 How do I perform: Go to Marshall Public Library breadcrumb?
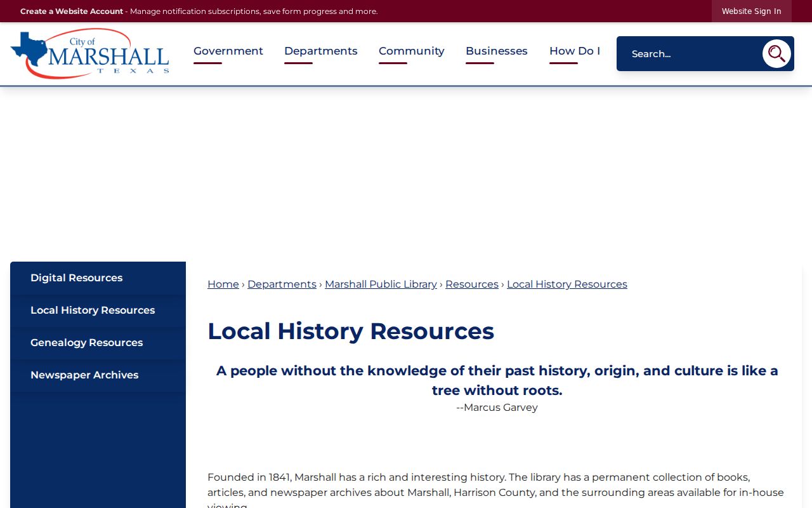[x=381, y=284]
